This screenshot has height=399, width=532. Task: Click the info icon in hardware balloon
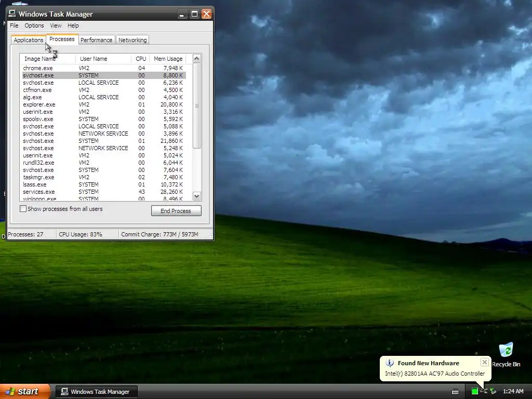(x=390, y=363)
